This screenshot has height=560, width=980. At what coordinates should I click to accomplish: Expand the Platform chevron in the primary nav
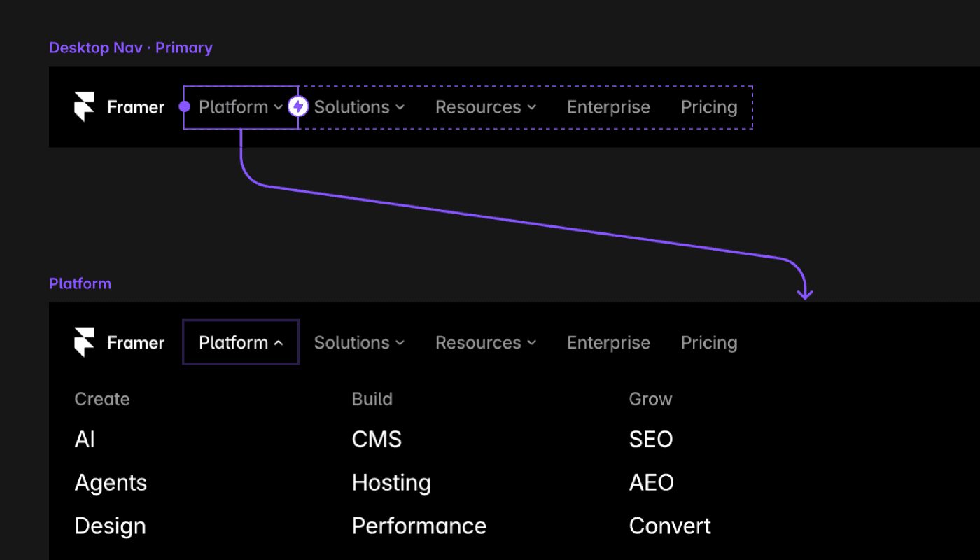pyautogui.click(x=278, y=108)
